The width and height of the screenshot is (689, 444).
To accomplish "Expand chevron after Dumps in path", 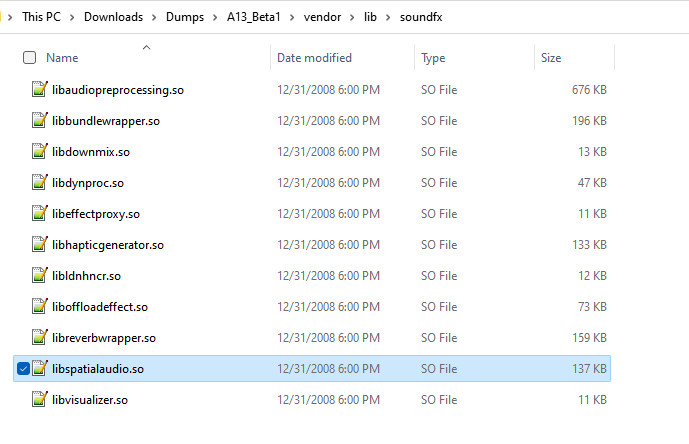I will pos(215,17).
